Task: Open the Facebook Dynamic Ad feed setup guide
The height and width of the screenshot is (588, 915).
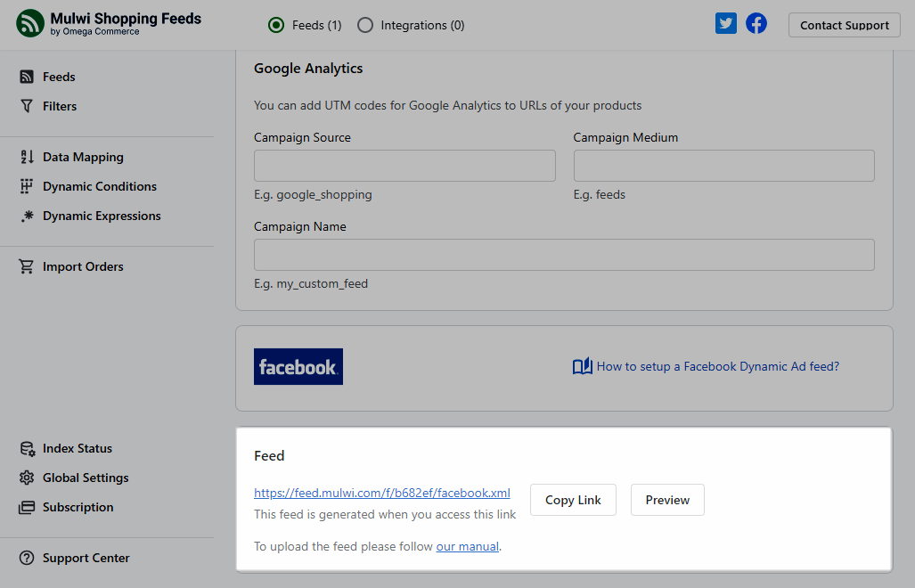Action: pyautogui.click(x=717, y=366)
